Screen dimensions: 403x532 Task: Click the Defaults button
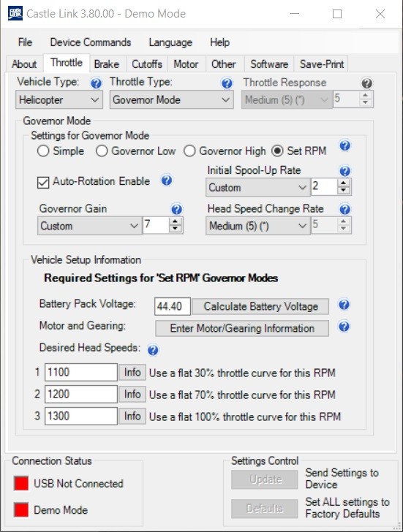click(x=265, y=509)
